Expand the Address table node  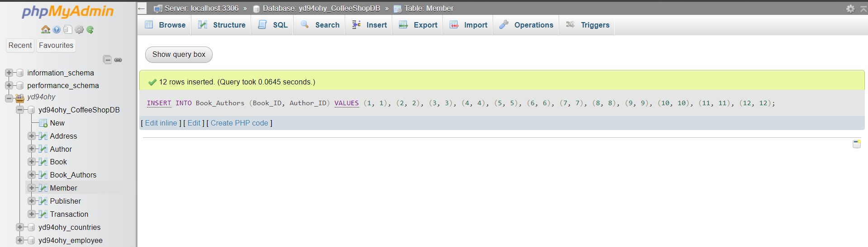[31, 136]
